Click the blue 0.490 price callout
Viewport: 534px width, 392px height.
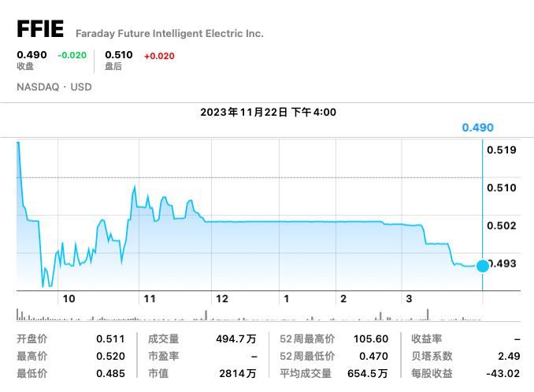[x=477, y=128]
